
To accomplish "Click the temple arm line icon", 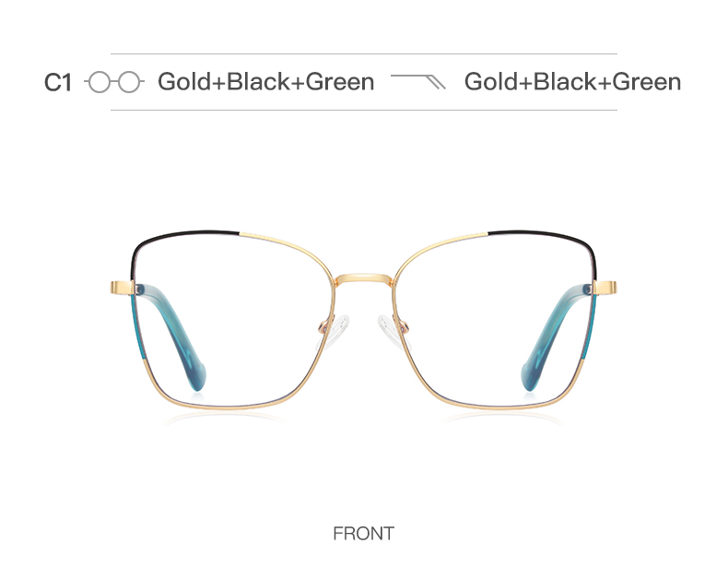I will pos(418,81).
